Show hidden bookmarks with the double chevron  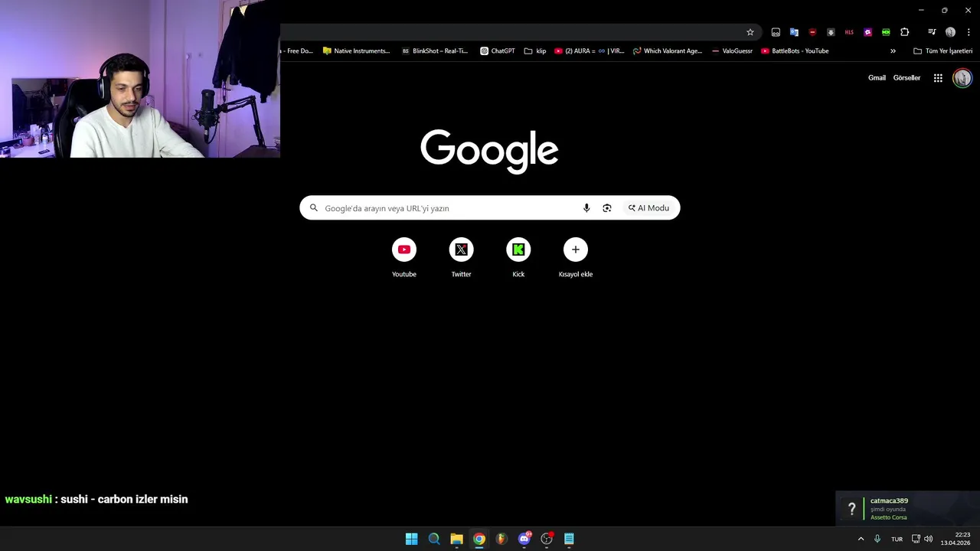(x=893, y=51)
